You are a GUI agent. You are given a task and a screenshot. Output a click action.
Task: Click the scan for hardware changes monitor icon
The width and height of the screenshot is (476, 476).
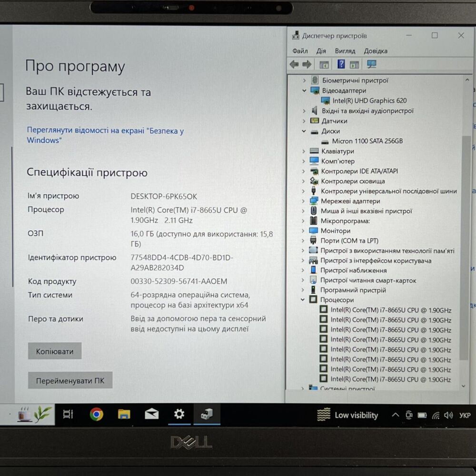coord(372,64)
